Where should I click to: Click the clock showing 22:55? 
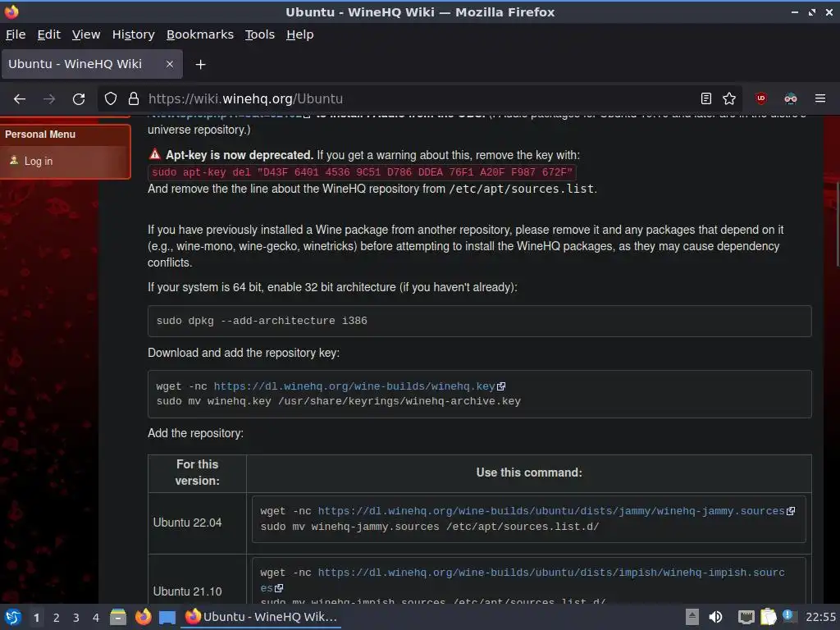[820, 617]
